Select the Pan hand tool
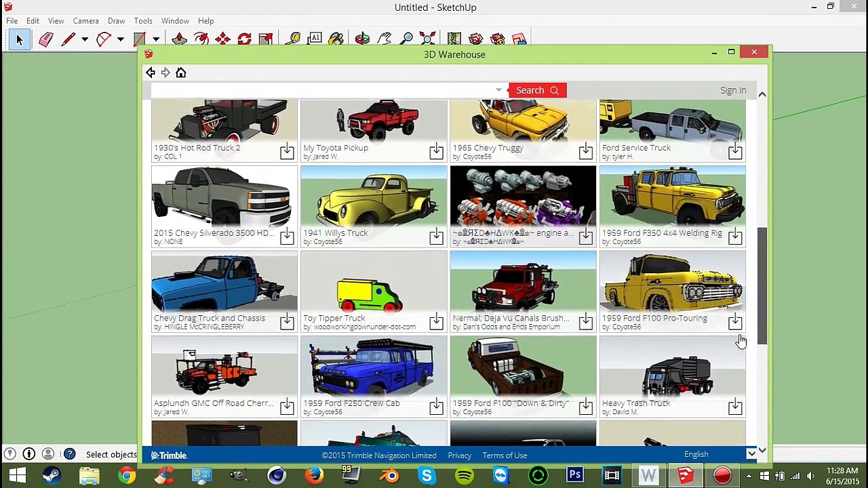 click(x=384, y=39)
